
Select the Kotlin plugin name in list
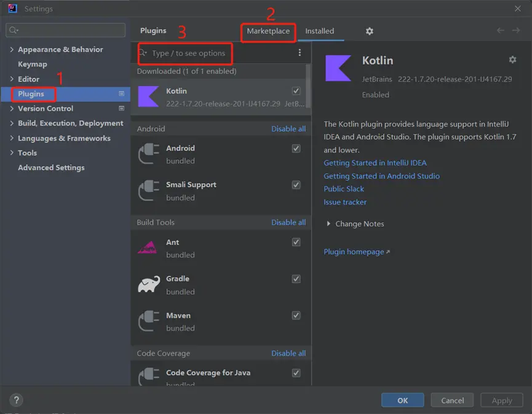176,91
